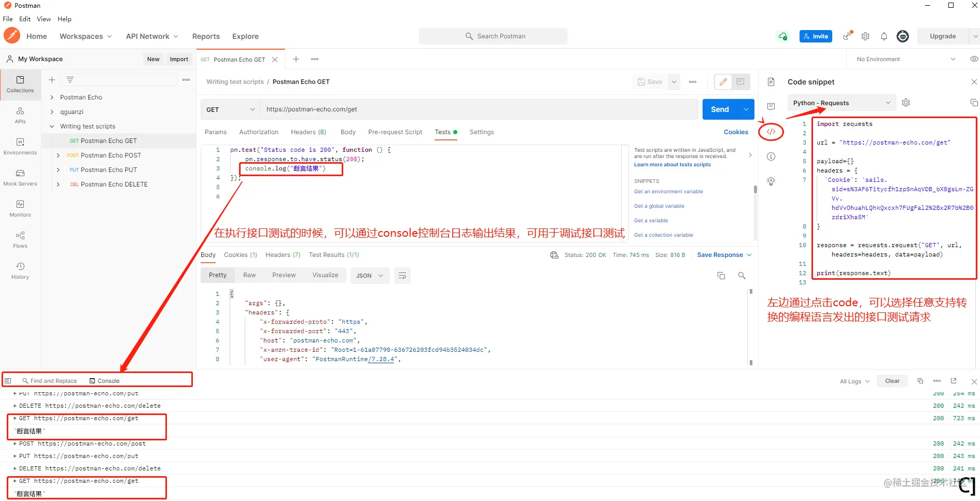Open Find and Replace in the status bar
Image resolution: width=980 pixels, height=501 pixels.
click(50, 381)
